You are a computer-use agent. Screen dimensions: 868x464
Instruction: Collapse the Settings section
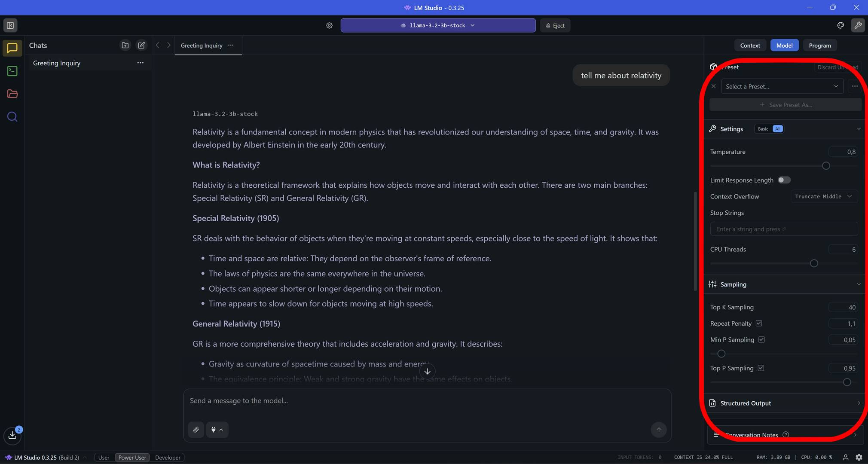tap(859, 129)
